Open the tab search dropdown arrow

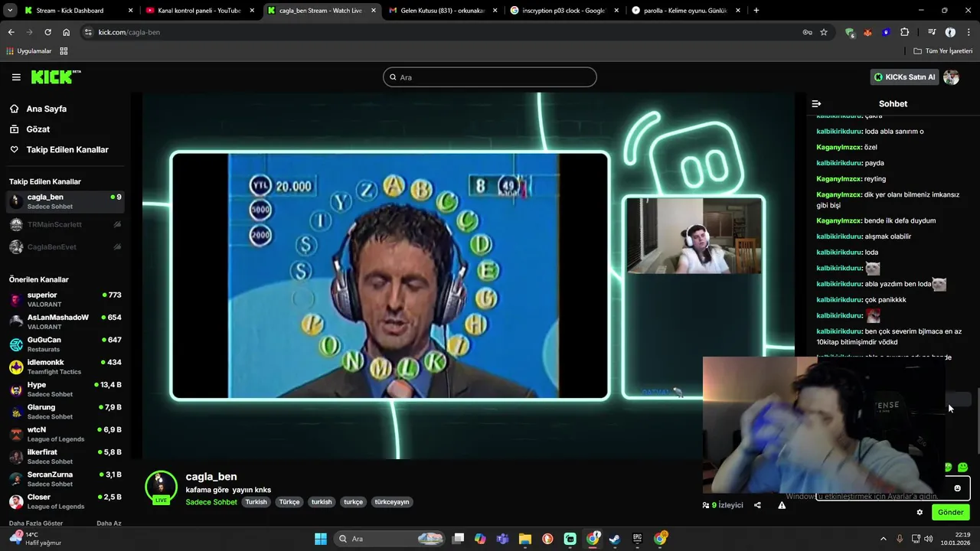point(10,11)
